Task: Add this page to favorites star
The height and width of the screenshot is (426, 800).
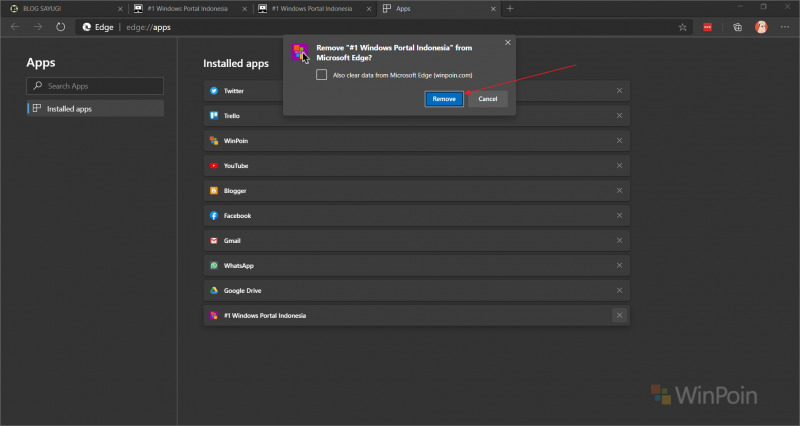Action: [x=683, y=28]
